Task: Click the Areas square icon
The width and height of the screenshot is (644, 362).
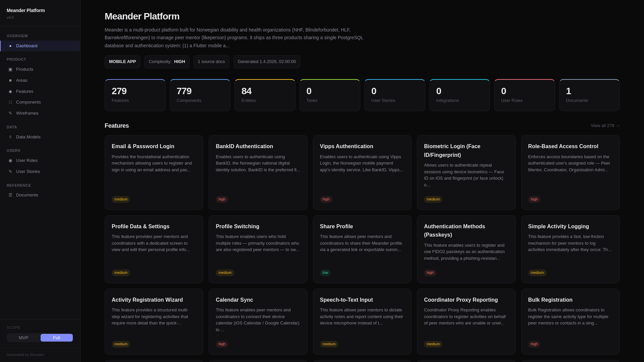Action: coord(10,80)
